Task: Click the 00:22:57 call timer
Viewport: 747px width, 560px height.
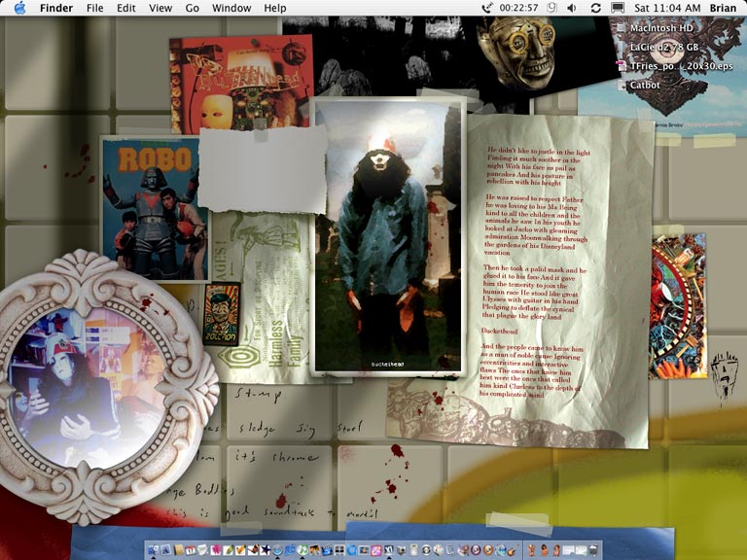Action: click(518, 8)
